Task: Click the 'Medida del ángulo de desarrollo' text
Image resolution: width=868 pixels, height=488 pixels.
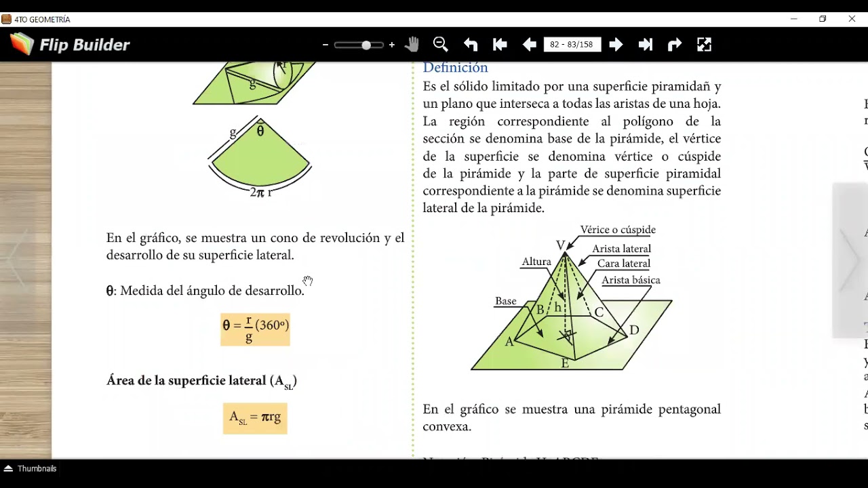Action: pyautogui.click(x=212, y=291)
